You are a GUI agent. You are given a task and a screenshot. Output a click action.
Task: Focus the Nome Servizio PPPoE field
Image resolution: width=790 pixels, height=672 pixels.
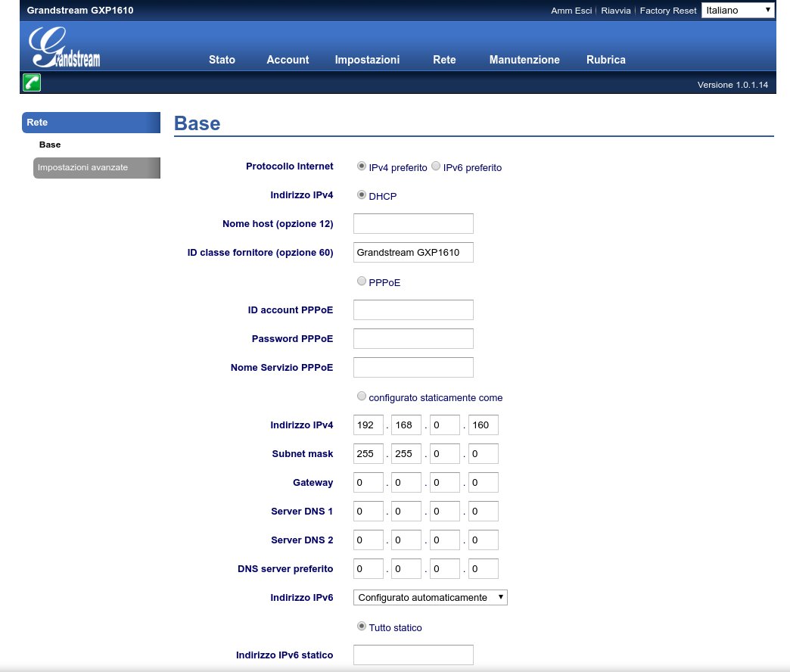pyautogui.click(x=413, y=367)
